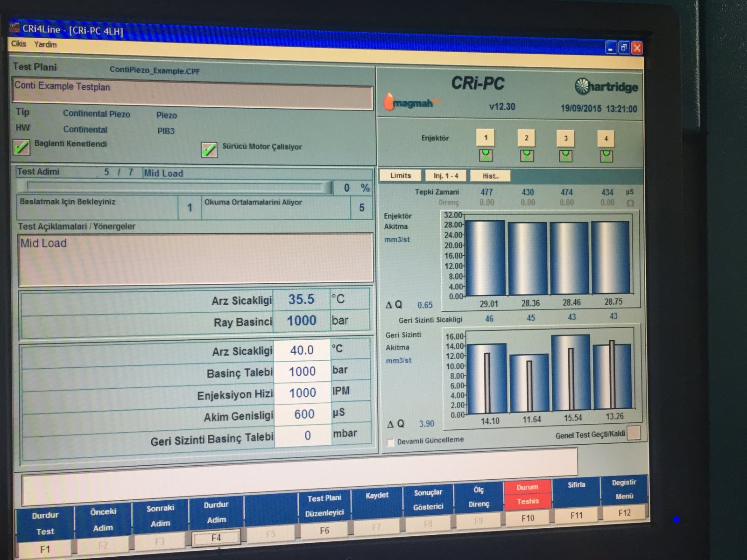Click Sonraki Adim button

pos(160,523)
